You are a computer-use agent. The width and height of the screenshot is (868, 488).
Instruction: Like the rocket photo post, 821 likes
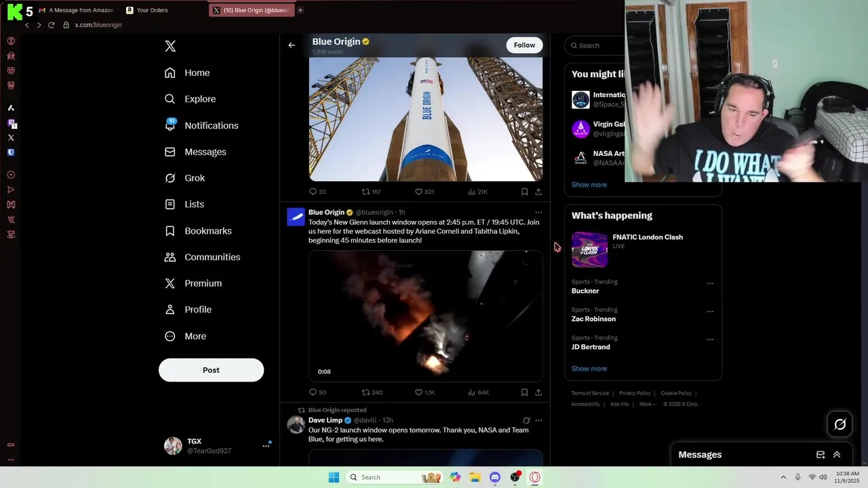425,192
